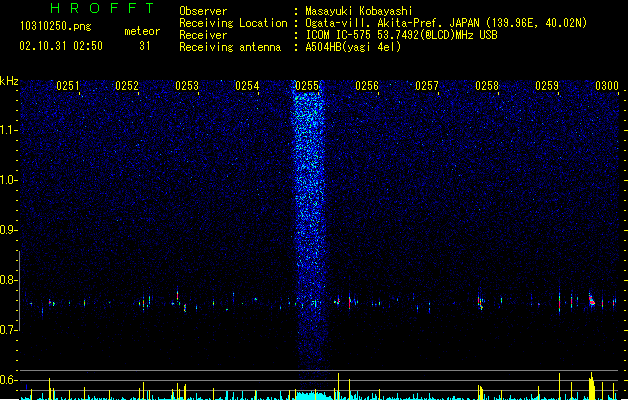The width and height of the screenshot is (629, 400).
Task: Click the 'Observer' field label
Action: click(x=203, y=11)
